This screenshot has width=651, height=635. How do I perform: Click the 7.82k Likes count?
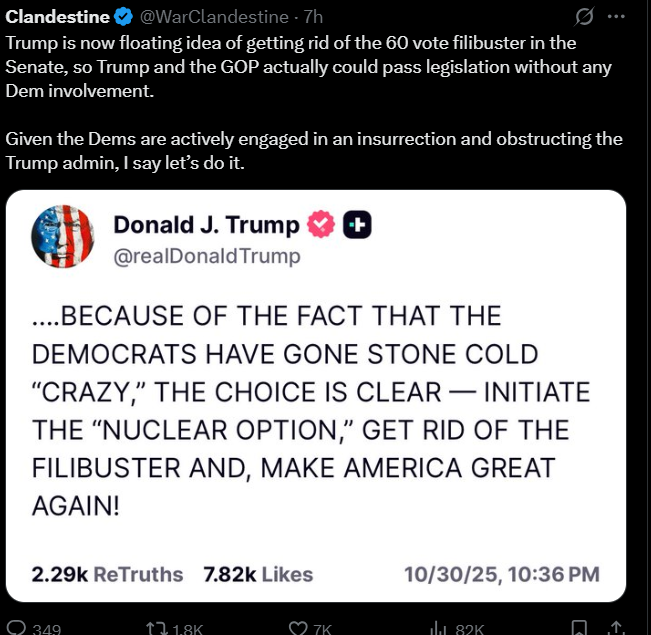[x=258, y=574]
